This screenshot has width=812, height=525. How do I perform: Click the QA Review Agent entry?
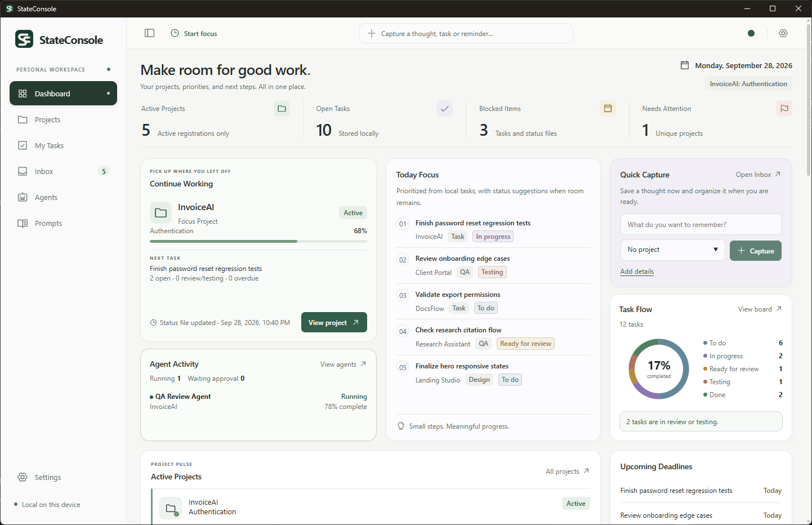click(x=258, y=402)
